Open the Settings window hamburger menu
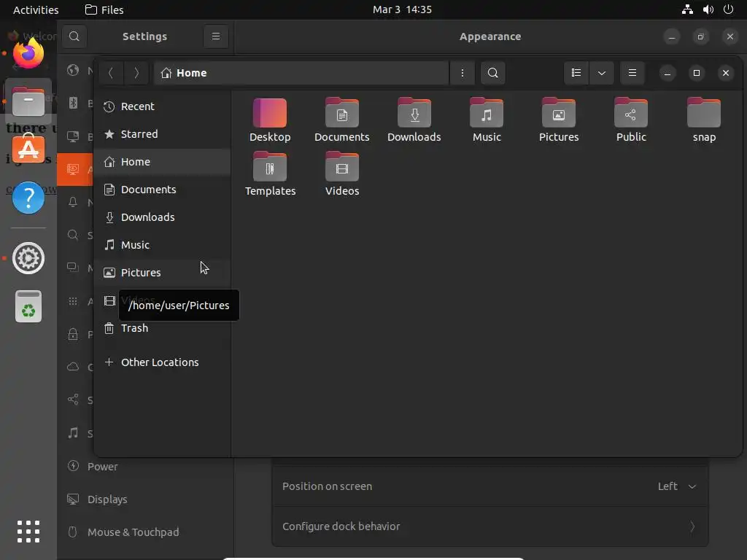The image size is (747, 560). tap(216, 36)
